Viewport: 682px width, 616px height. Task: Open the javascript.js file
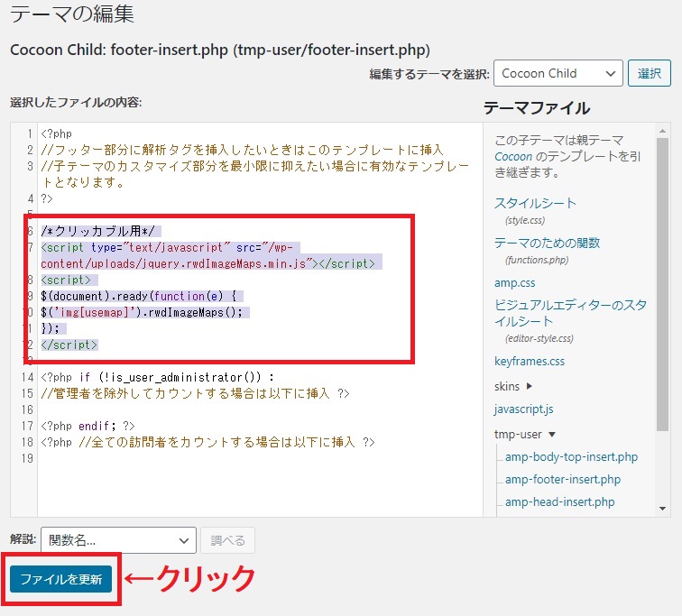(x=523, y=409)
